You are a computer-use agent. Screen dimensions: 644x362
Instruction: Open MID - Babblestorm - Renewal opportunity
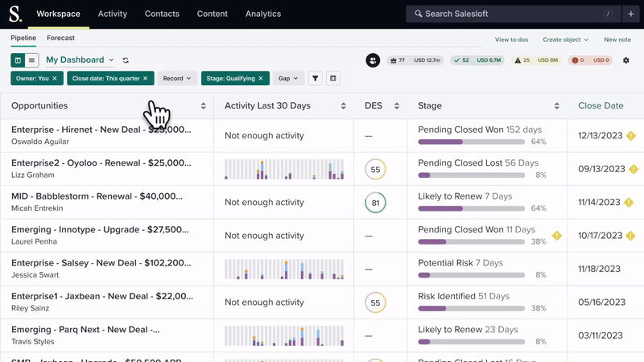click(97, 196)
